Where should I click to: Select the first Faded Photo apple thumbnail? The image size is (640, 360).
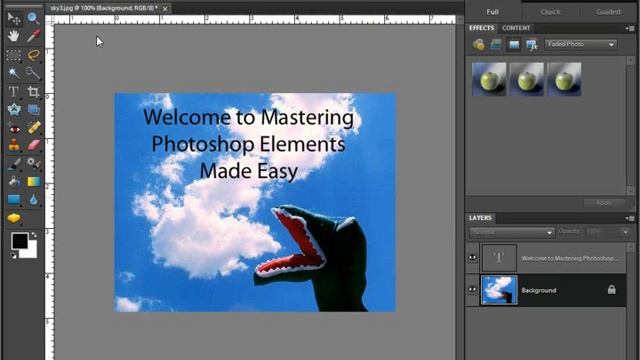point(489,79)
